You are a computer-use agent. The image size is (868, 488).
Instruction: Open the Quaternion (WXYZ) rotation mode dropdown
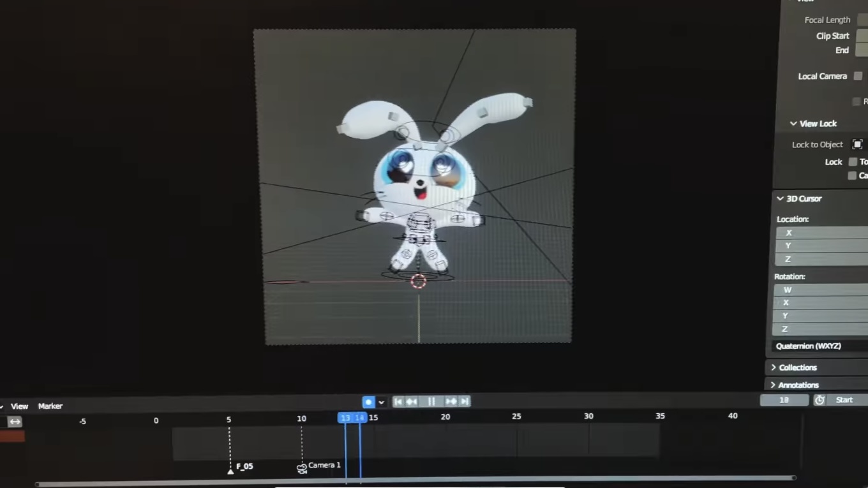pyautogui.click(x=820, y=346)
